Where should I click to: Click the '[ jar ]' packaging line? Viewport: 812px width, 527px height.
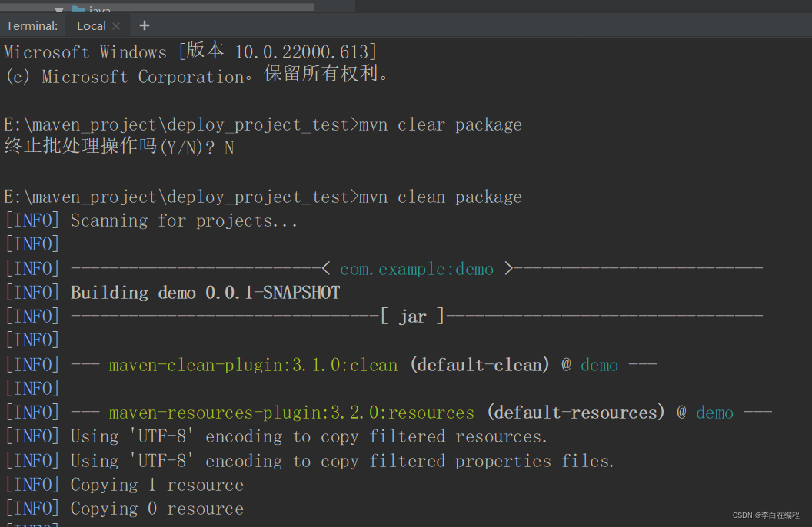[384, 316]
